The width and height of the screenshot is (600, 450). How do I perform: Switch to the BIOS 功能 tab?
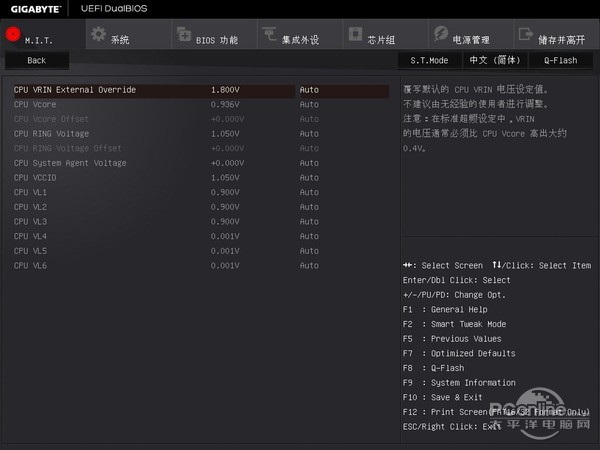(214, 34)
